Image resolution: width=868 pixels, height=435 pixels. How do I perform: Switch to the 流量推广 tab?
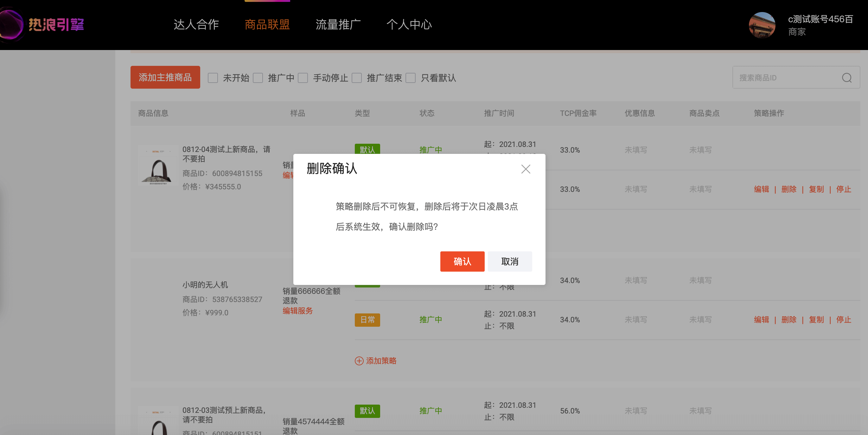pyautogui.click(x=338, y=24)
